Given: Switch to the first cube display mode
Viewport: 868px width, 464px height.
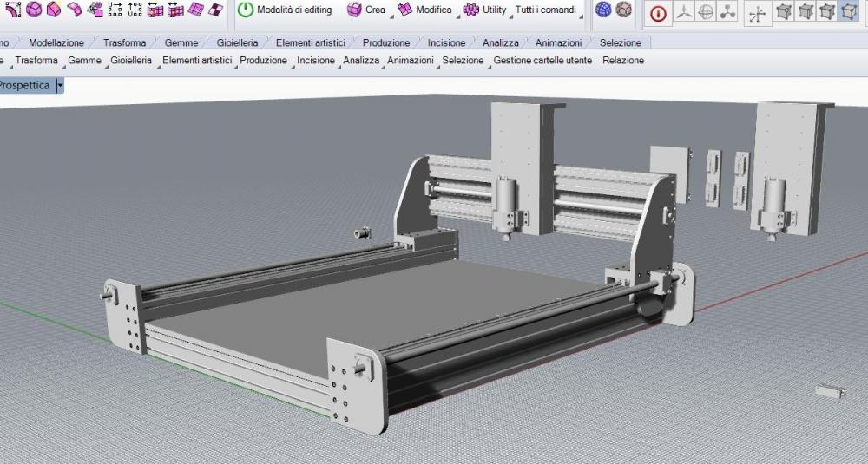Looking at the screenshot, I should (784, 12).
